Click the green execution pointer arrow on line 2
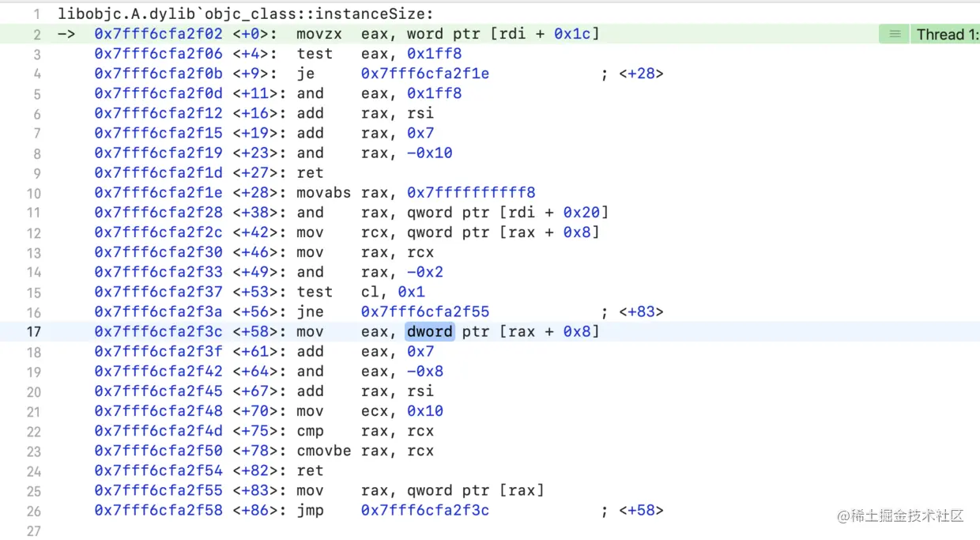Viewport: 980px width, 540px height. click(x=66, y=33)
